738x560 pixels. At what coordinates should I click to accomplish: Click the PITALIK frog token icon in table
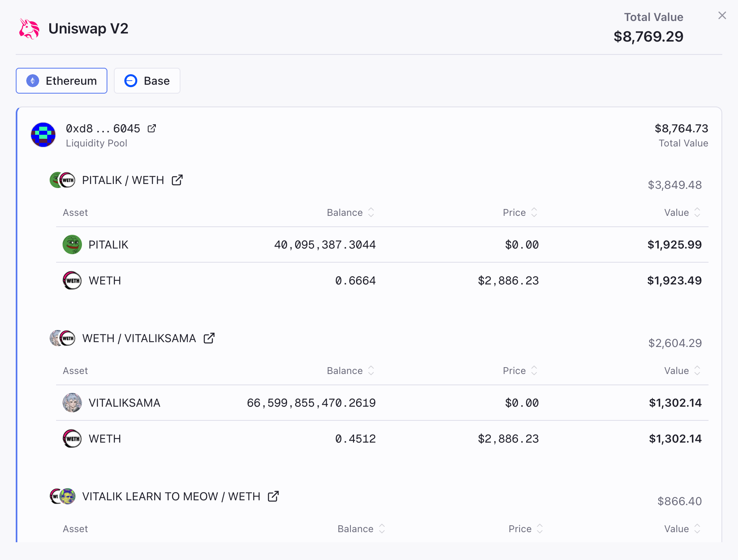72,245
